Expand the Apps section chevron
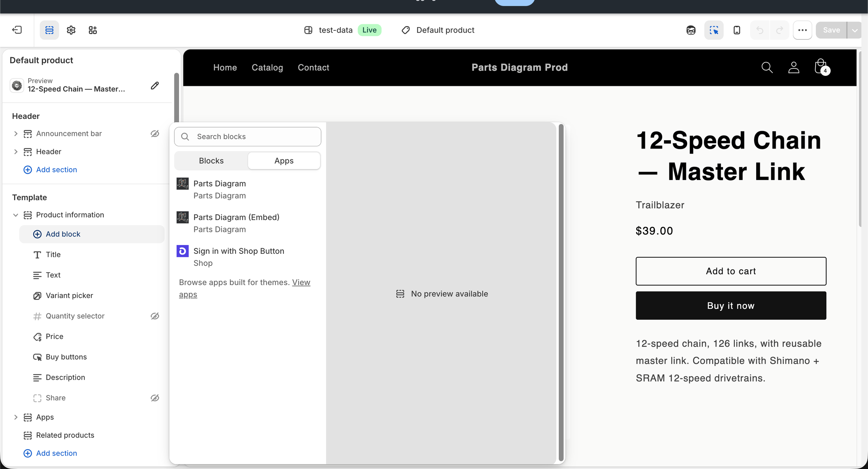The image size is (868, 469). pos(16,417)
